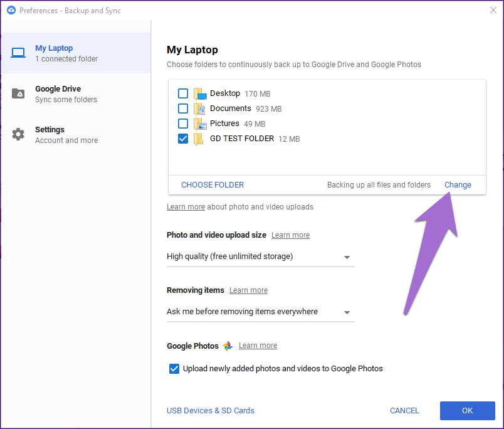Open the My Laptop section
This screenshot has height=429, width=504.
76,53
